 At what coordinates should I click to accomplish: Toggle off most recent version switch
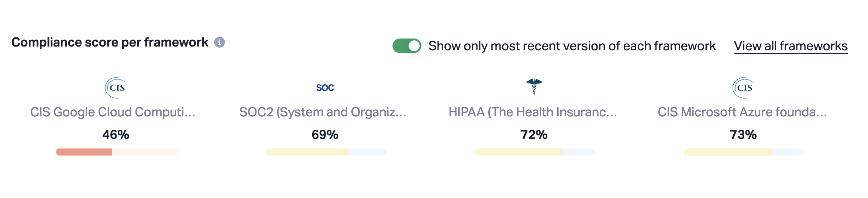(407, 46)
